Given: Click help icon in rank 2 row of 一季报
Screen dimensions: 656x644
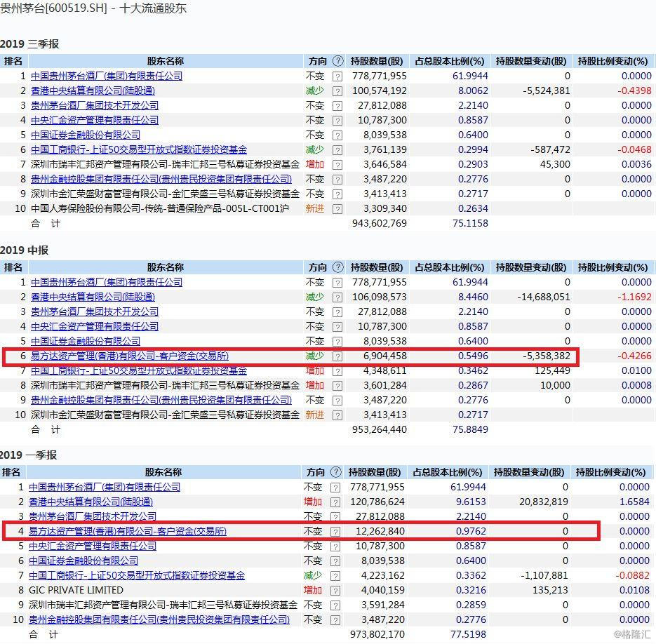Looking at the screenshot, I should (x=335, y=502).
